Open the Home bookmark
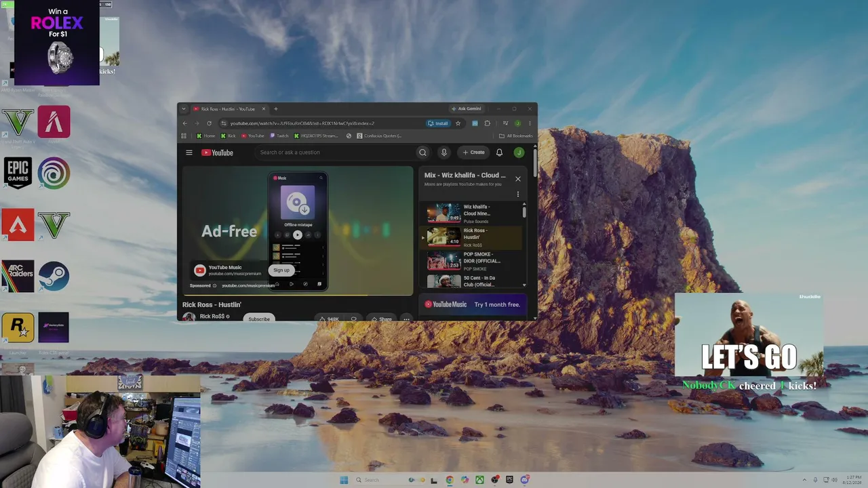 [x=206, y=136]
